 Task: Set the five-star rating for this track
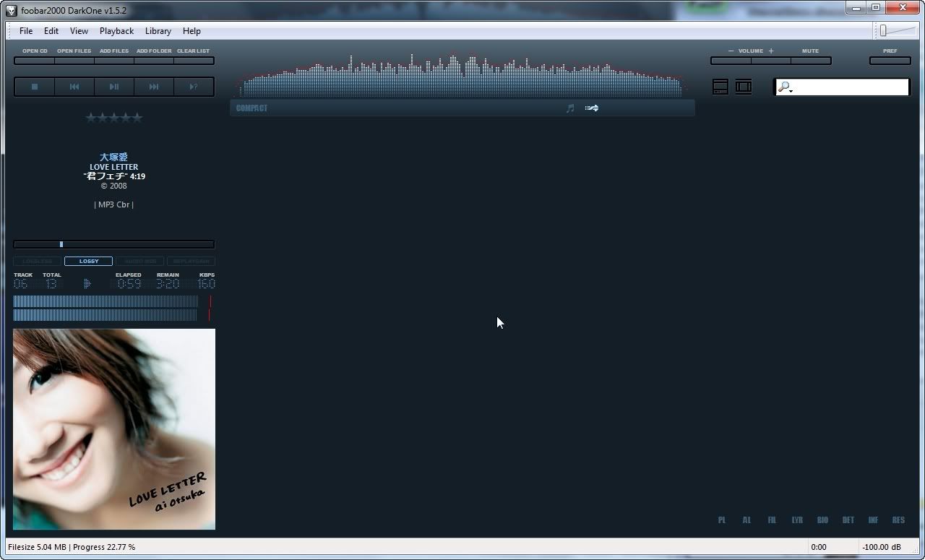[137, 118]
